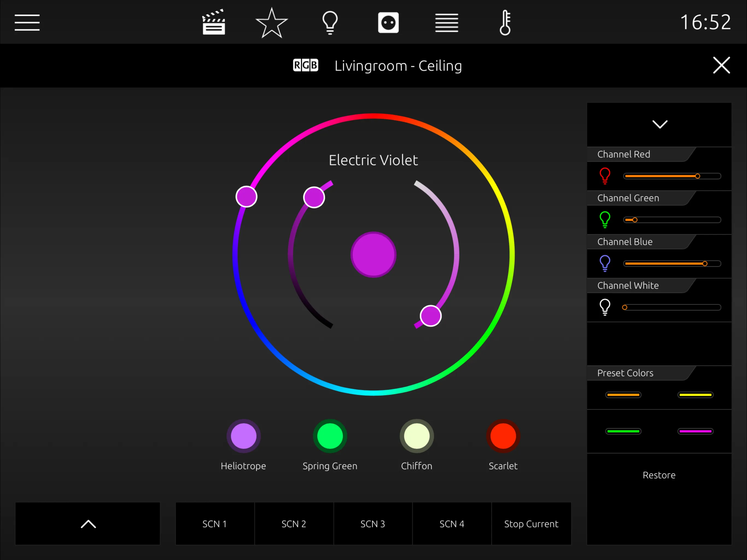Activate scene SCN 3
The image size is (747, 560).
click(x=373, y=524)
